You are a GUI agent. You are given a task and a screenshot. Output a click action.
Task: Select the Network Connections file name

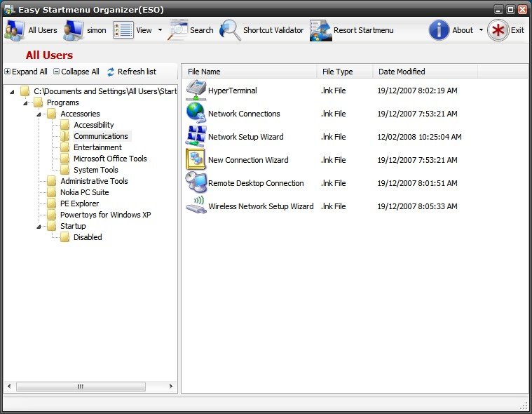pyautogui.click(x=244, y=114)
